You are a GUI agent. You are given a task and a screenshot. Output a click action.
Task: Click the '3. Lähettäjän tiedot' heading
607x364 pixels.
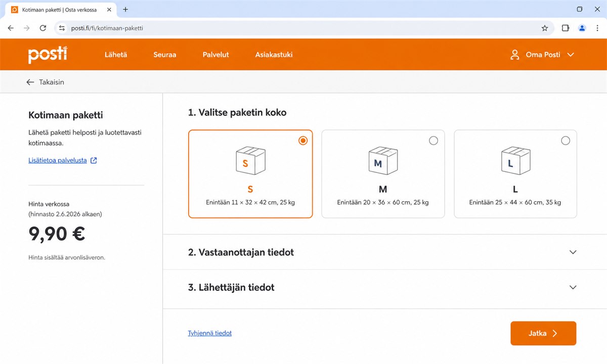pos(231,287)
